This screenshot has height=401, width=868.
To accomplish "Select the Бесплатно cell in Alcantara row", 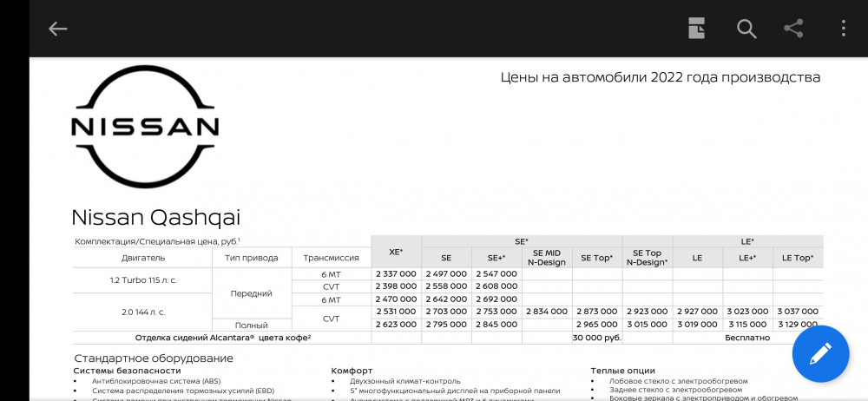I will click(747, 337).
